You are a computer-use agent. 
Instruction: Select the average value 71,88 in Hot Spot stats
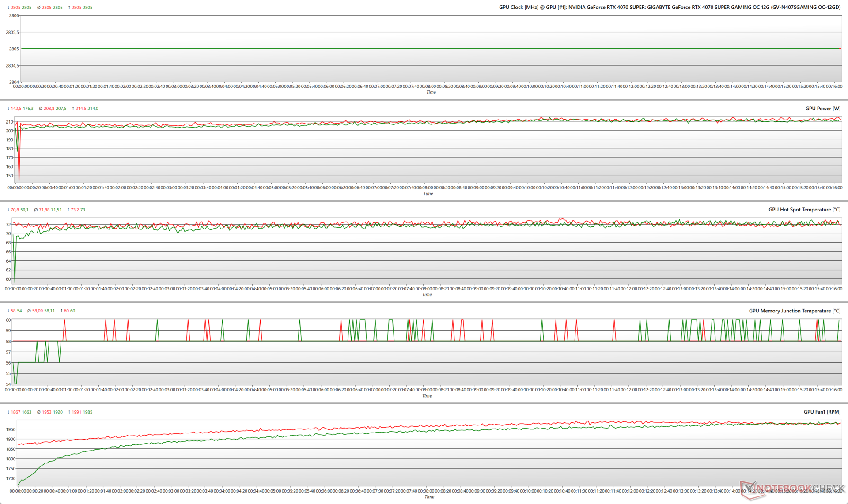point(44,210)
